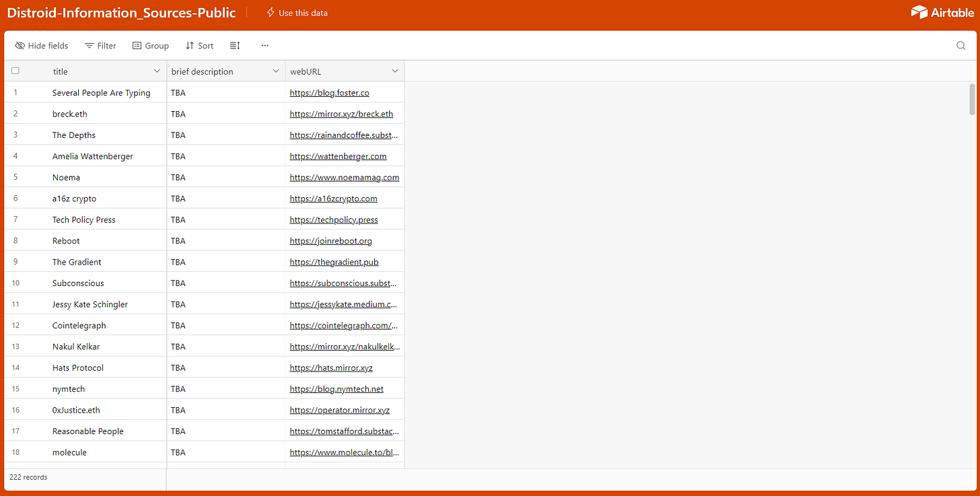980x496 pixels.
Task: Select the 0xJustice.eth title cell
Action: (x=76, y=410)
